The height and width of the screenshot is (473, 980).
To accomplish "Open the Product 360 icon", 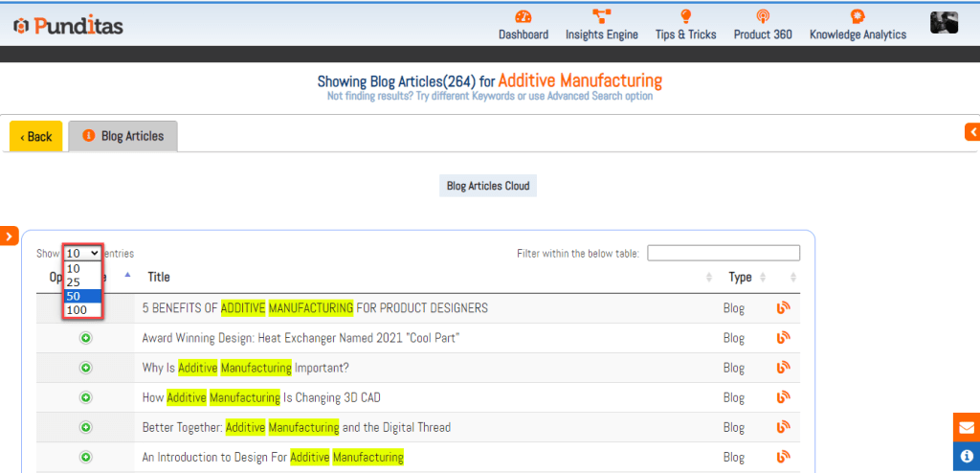I will coord(763,16).
